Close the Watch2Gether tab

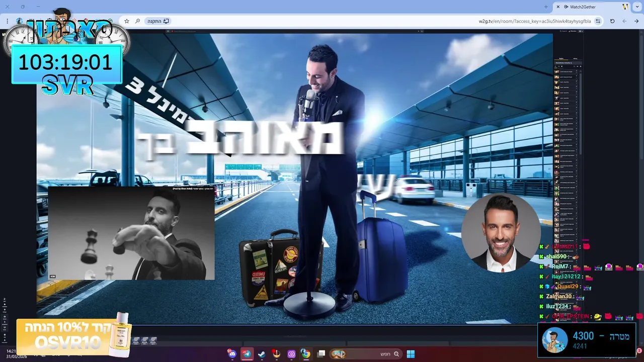[x=558, y=7]
